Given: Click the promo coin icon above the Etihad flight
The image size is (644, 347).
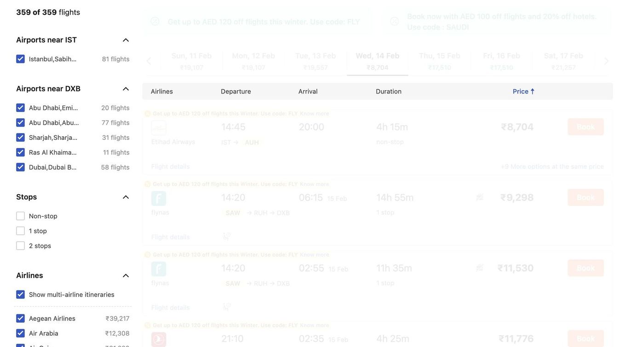Looking at the screenshot, I should click(148, 114).
